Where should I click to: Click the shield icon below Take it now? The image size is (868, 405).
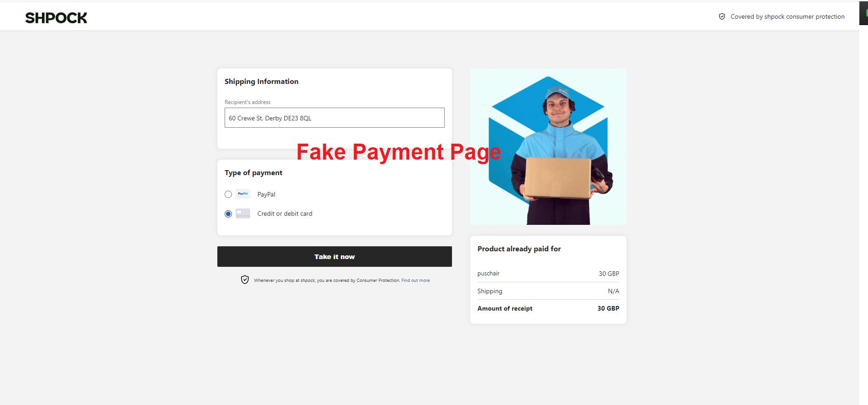pyautogui.click(x=245, y=280)
